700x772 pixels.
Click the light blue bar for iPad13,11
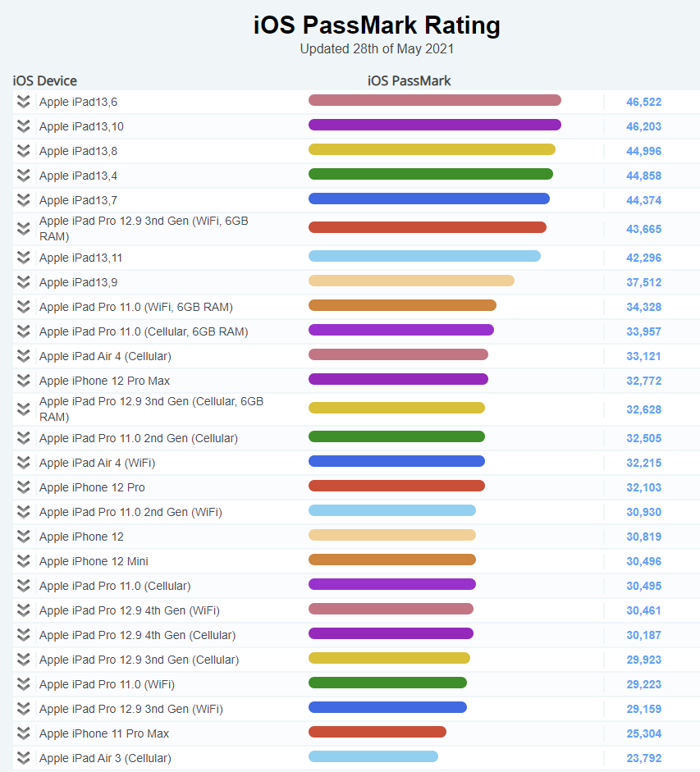(424, 256)
